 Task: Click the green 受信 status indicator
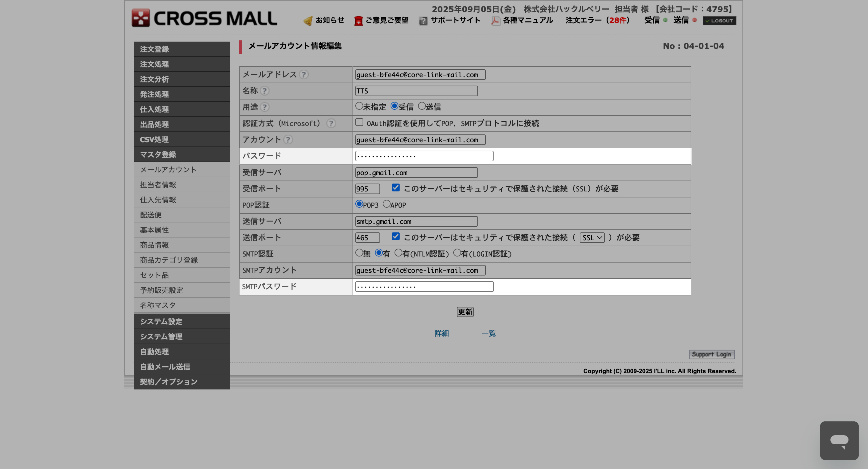pos(665,20)
